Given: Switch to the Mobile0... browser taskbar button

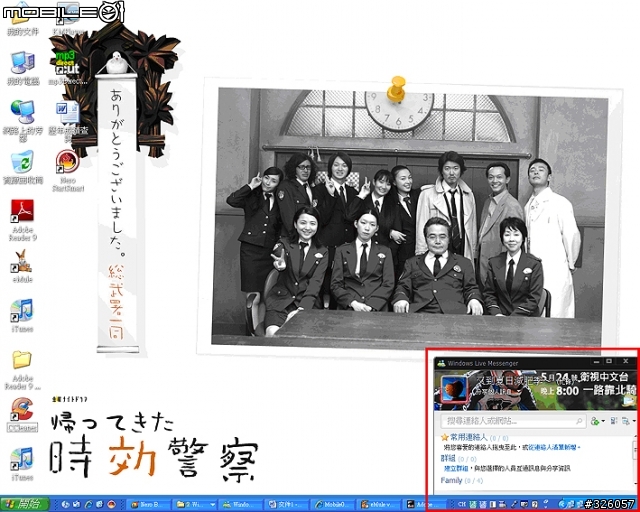Looking at the screenshot, I should [x=331, y=505].
